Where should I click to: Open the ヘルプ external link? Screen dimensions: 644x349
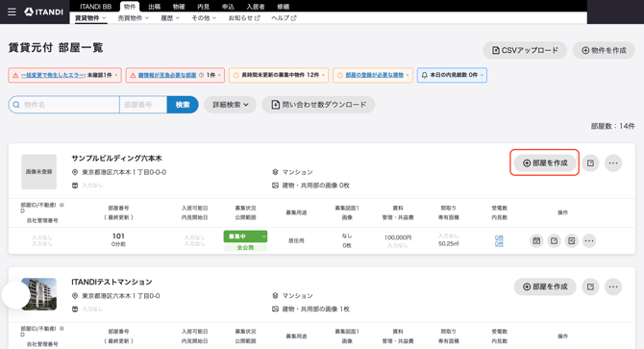tap(284, 18)
